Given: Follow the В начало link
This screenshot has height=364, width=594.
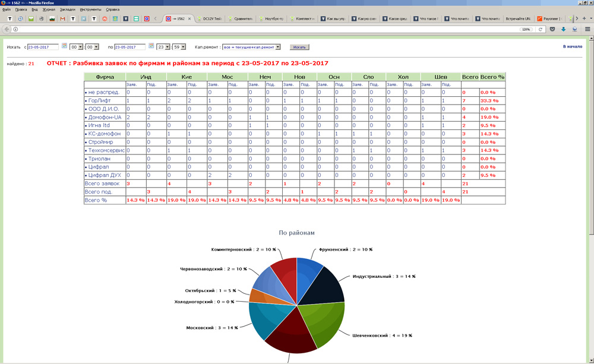Looking at the screenshot, I should point(572,46).
